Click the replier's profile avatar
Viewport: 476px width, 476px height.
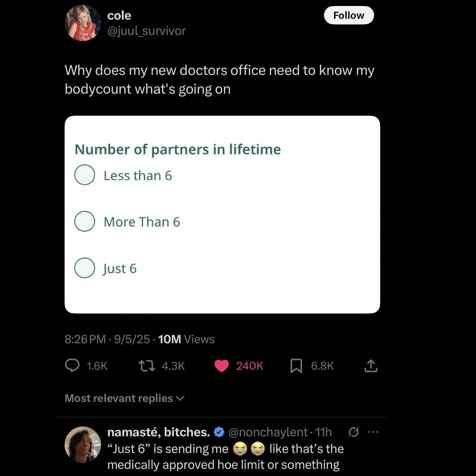83,445
